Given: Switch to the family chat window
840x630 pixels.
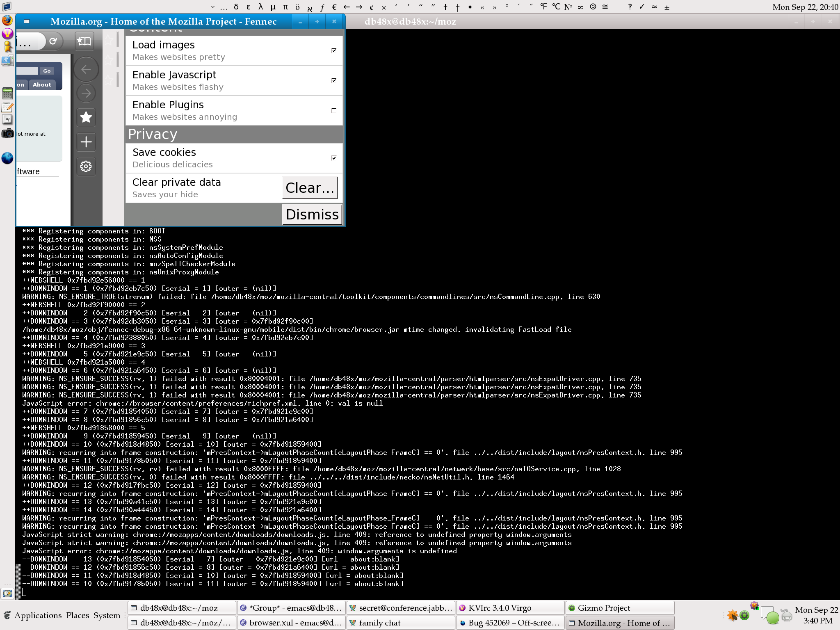Looking at the screenshot, I should [401, 623].
